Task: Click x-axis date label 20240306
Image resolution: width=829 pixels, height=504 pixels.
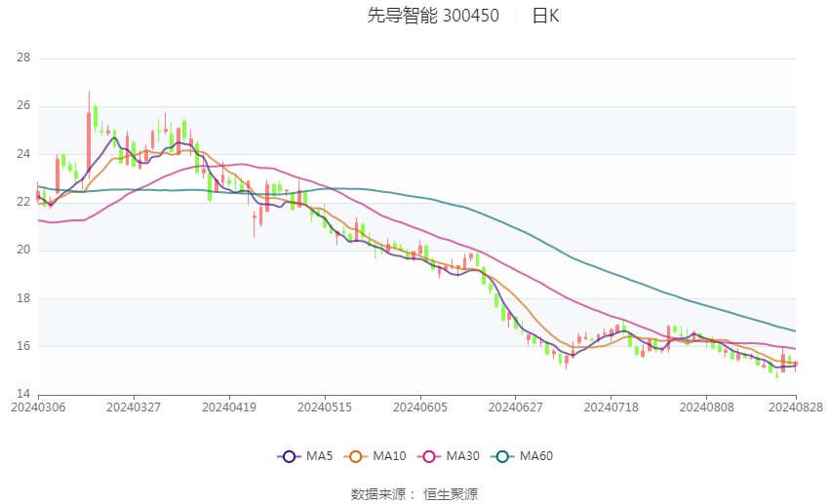Action: [x=38, y=407]
